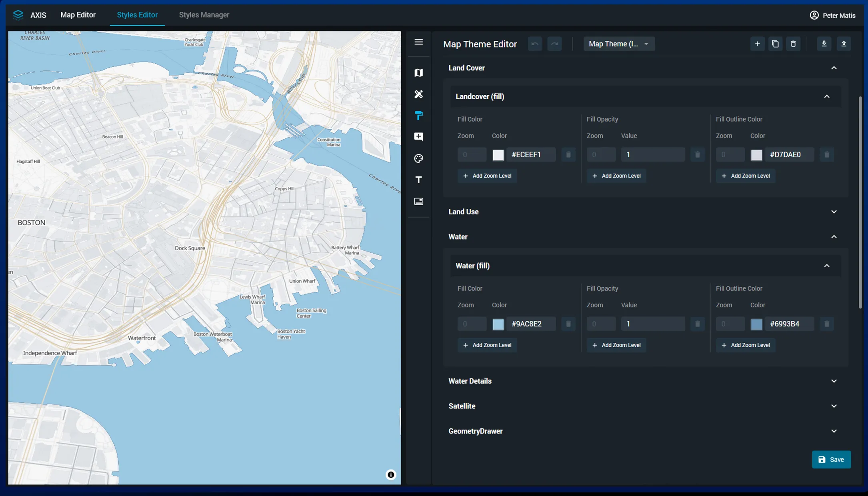Select the paint roller theme icon
Viewport: 868px width, 496px height.
point(418,116)
